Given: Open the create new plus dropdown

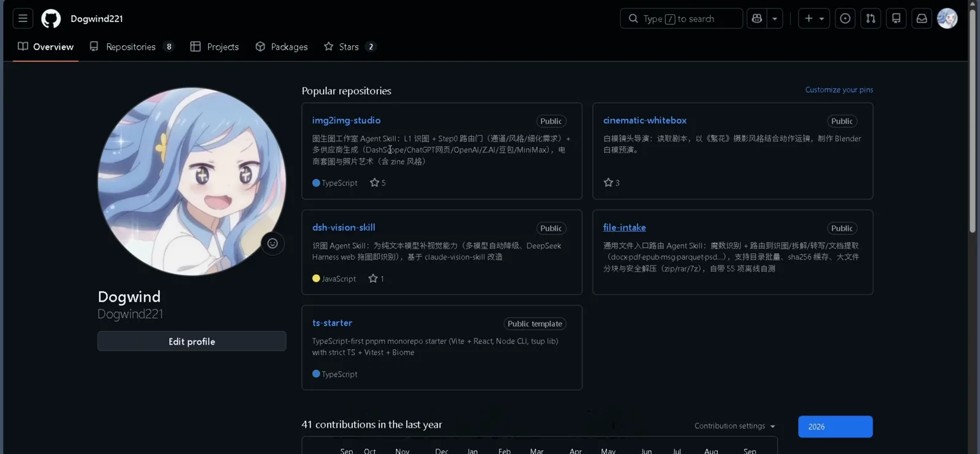Looking at the screenshot, I should coord(814,18).
